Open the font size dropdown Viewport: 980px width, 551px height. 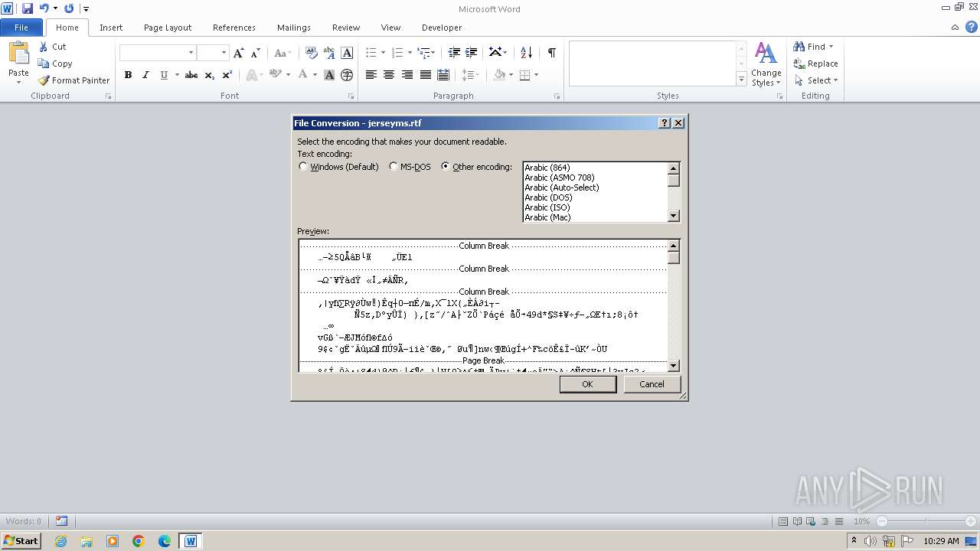[x=224, y=53]
